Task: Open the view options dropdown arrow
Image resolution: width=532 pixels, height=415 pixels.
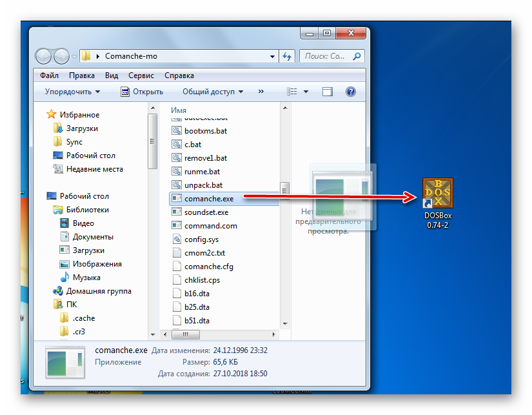Action: click(306, 92)
